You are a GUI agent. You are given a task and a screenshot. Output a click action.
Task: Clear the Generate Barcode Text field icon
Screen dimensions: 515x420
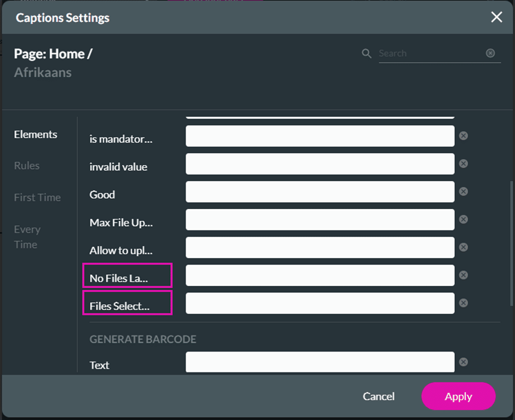(x=463, y=362)
